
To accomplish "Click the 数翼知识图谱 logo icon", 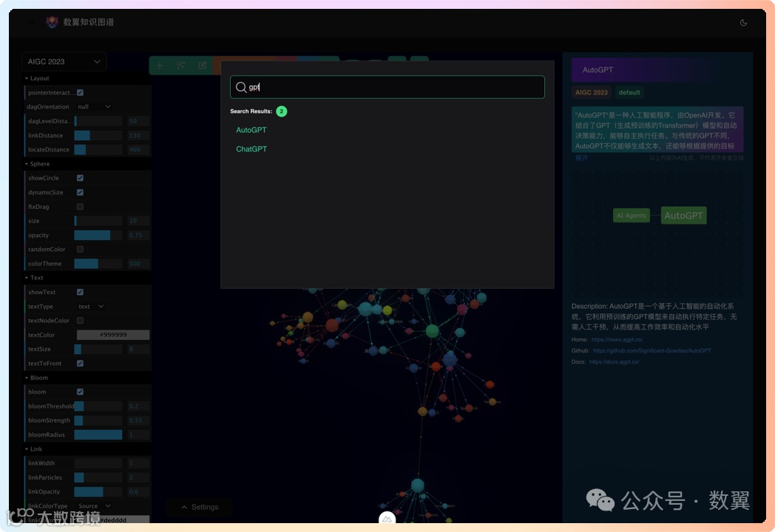I will tap(52, 22).
